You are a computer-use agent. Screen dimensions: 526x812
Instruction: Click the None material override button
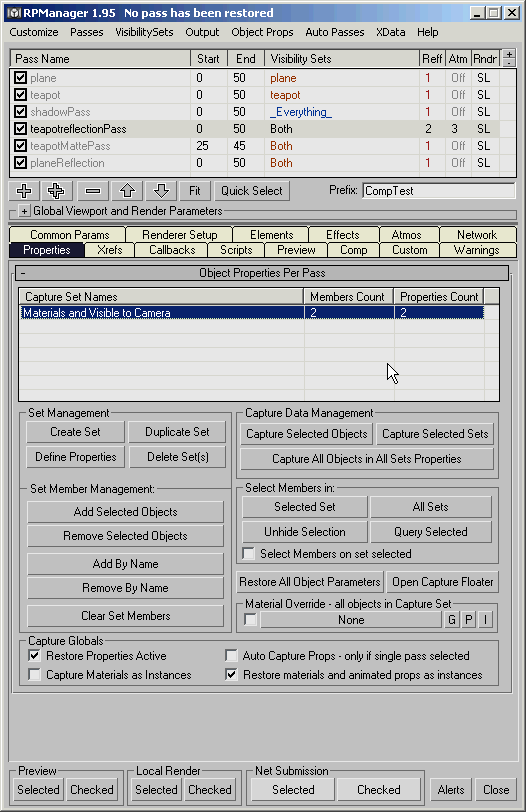coord(351,620)
